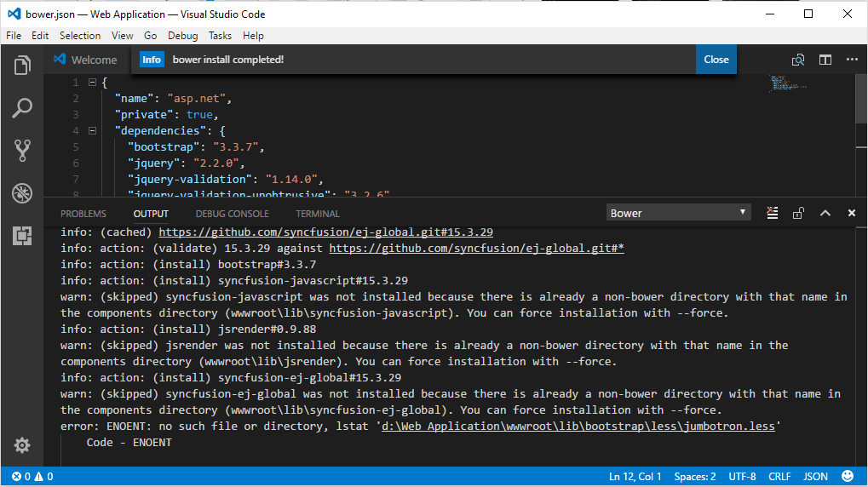Open the Edit menu
The height and width of the screenshot is (487, 868).
40,36
